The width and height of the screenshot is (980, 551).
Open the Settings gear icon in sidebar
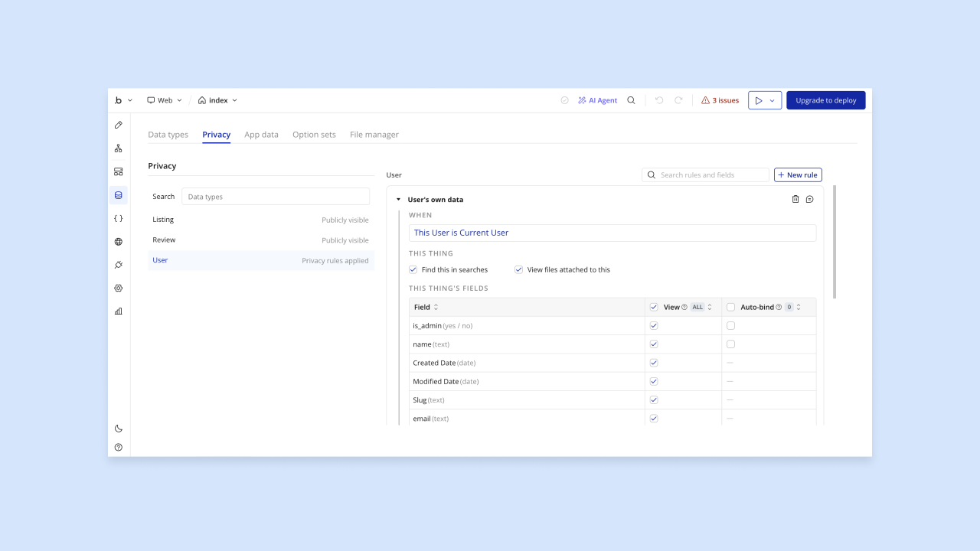[118, 289]
